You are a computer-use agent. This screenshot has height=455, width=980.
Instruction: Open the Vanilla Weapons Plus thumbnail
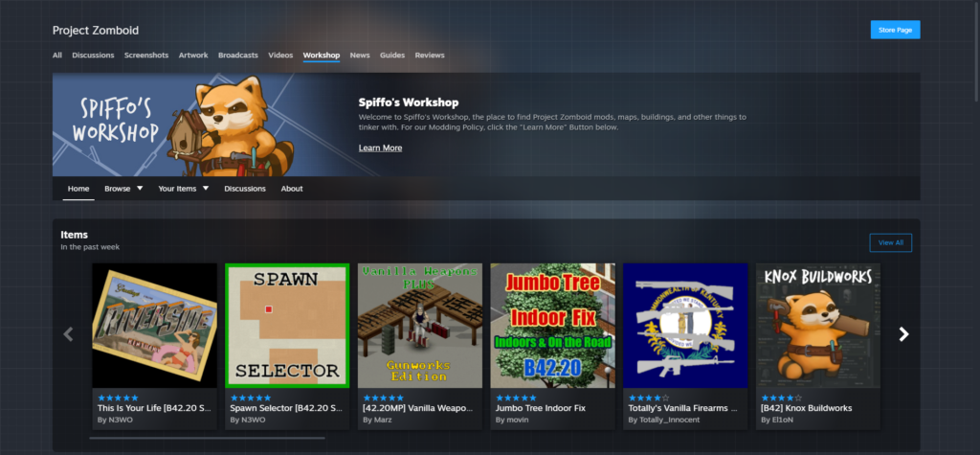point(420,326)
